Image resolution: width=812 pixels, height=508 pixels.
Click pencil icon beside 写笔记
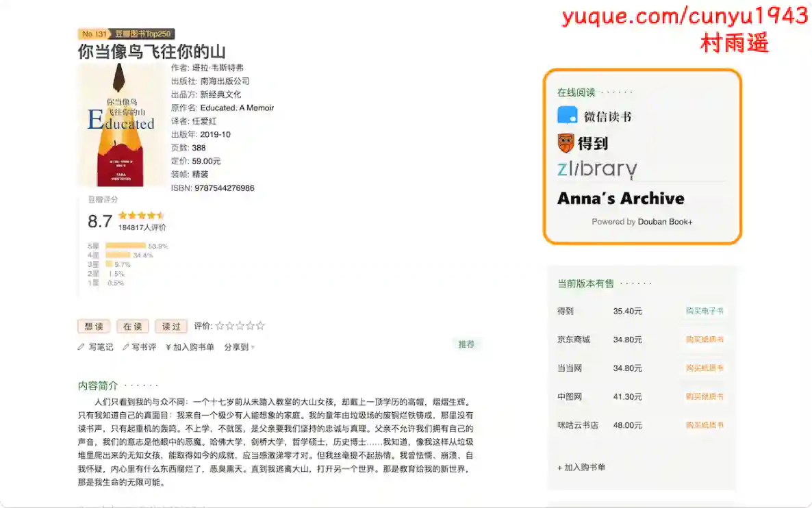81,347
